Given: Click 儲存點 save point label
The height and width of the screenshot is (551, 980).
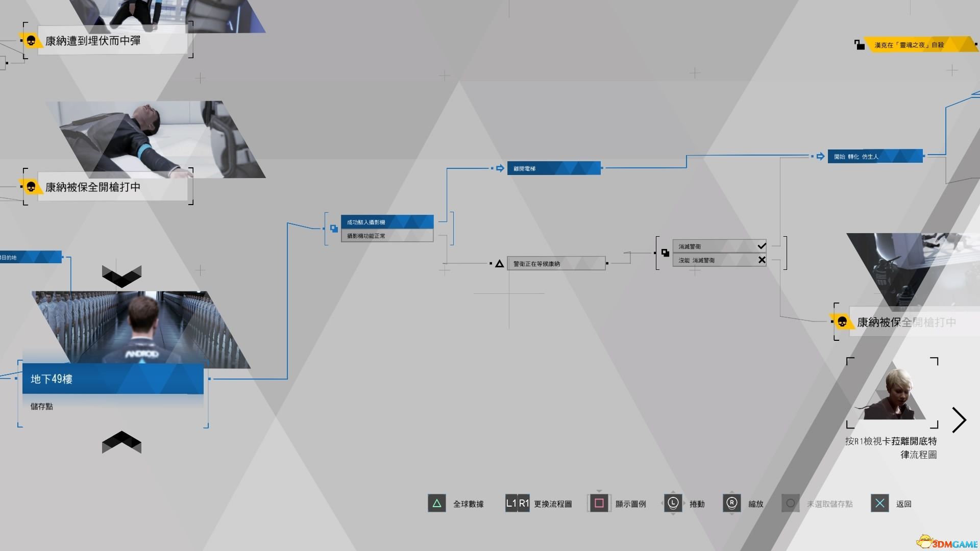Looking at the screenshot, I should tap(42, 406).
